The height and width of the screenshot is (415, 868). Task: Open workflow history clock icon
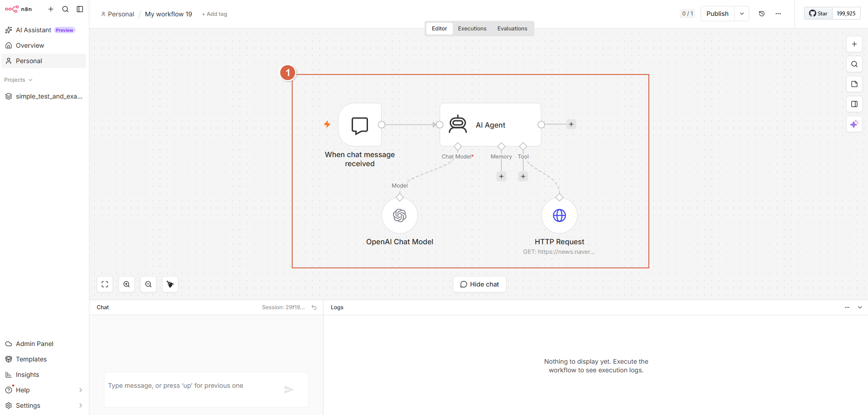click(x=762, y=14)
